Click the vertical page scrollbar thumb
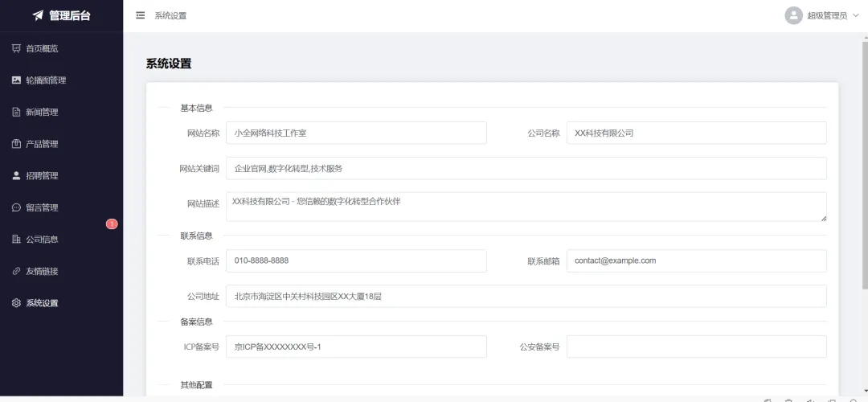The image size is (868, 402). (865, 165)
